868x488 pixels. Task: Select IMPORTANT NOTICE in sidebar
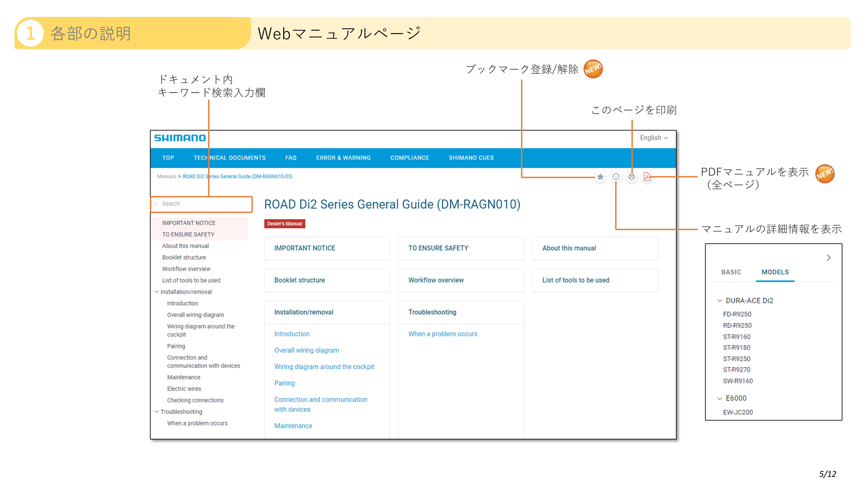pyautogui.click(x=189, y=223)
